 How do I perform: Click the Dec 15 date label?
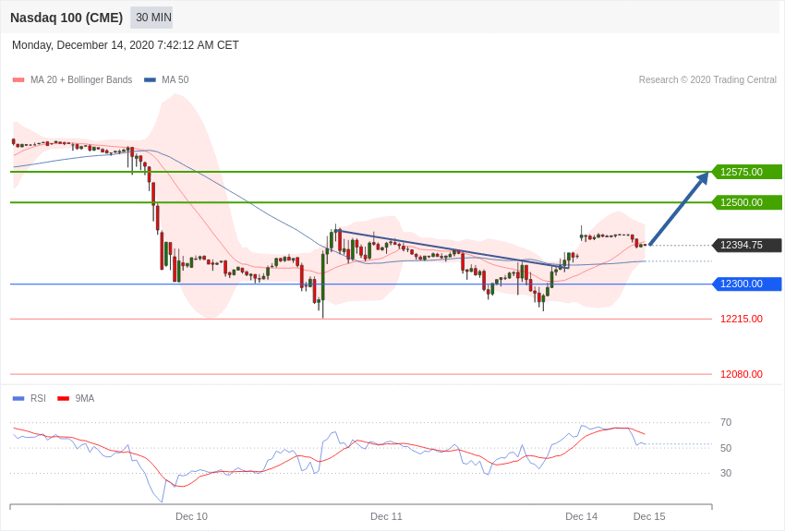click(648, 516)
